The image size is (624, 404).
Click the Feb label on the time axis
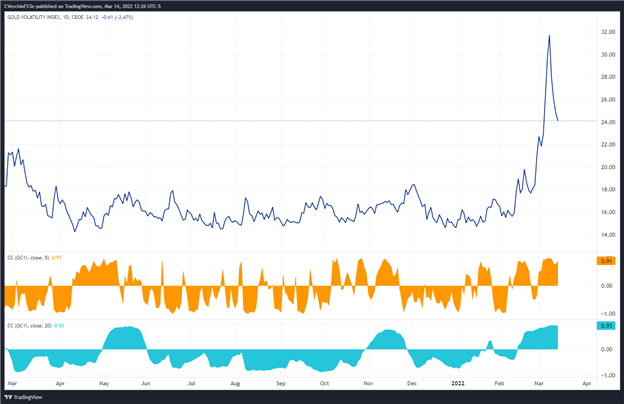(x=499, y=383)
